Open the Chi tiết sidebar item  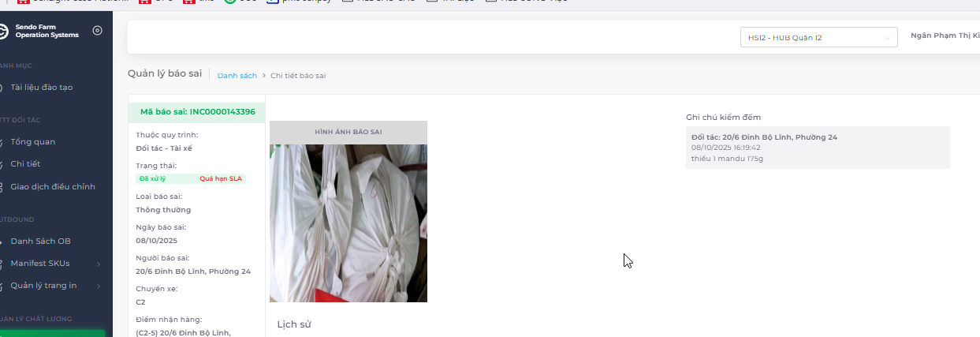[x=25, y=164]
